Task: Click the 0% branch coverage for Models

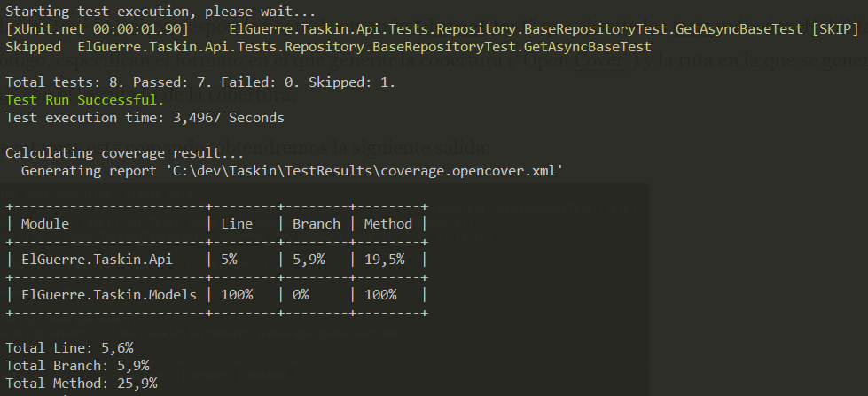Action: point(301,294)
